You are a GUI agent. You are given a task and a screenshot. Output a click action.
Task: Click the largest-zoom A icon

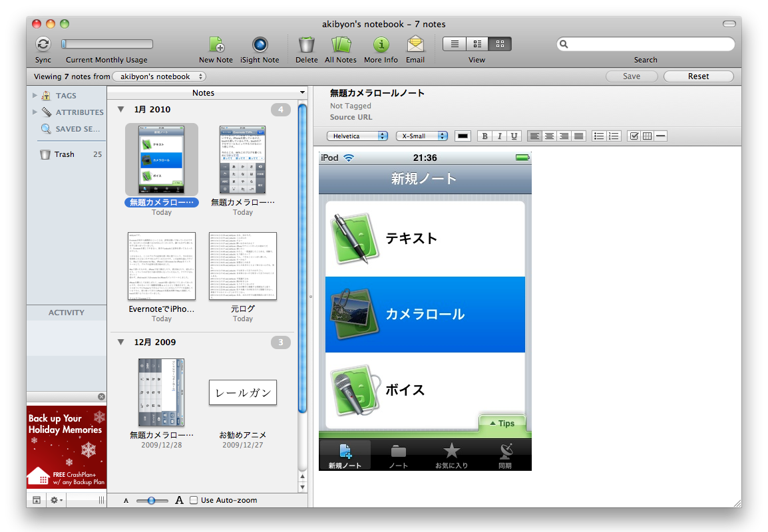point(179,500)
